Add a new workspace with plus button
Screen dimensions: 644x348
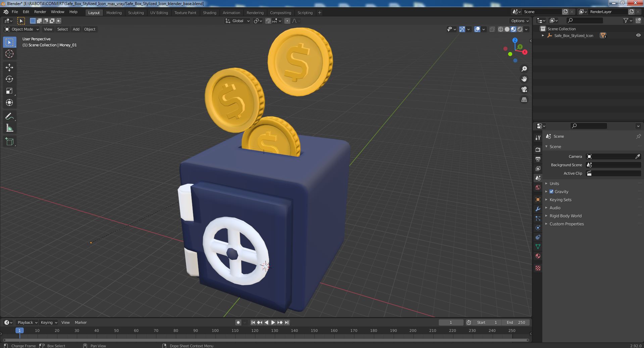[x=319, y=13]
